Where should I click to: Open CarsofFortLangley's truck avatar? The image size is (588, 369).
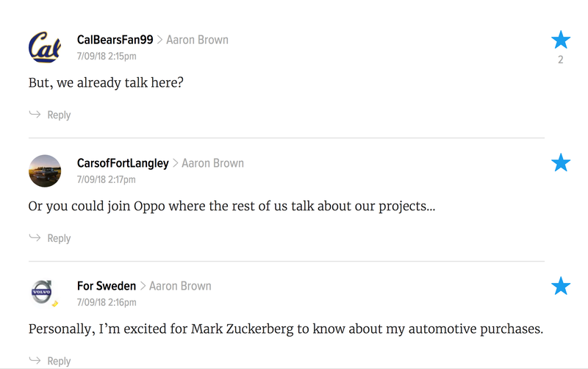click(45, 171)
